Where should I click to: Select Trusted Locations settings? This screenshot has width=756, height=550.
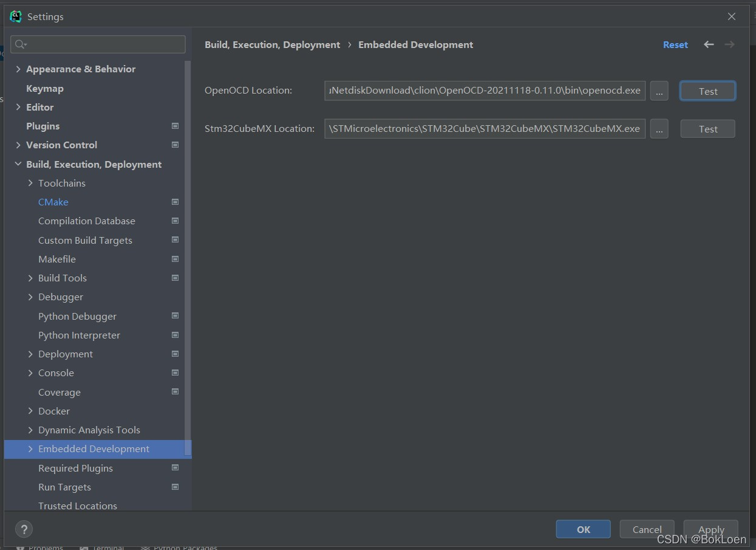[x=78, y=506]
